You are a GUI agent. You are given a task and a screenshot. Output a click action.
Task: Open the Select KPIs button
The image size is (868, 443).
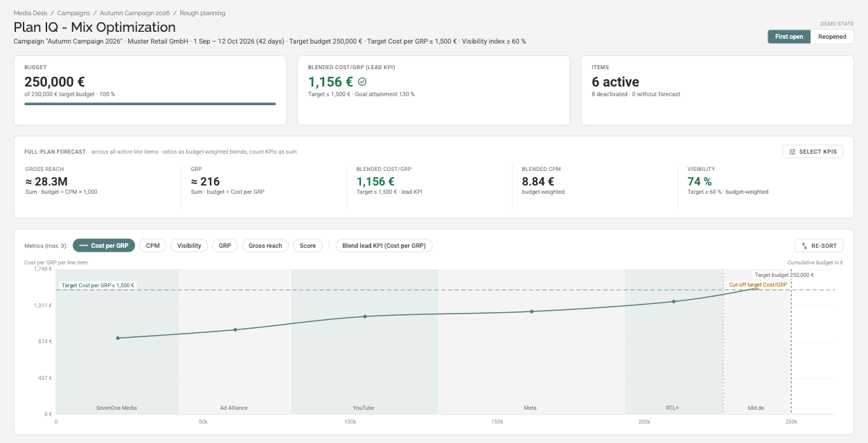813,152
